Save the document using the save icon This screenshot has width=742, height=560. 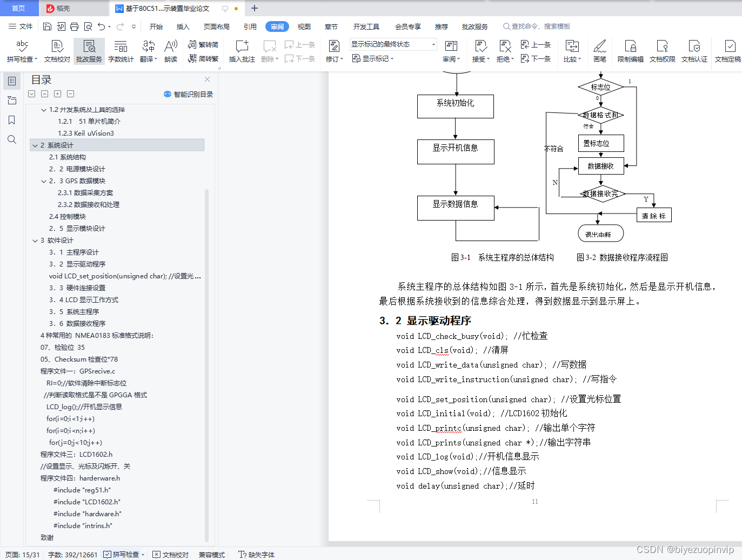[x=47, y=26]
